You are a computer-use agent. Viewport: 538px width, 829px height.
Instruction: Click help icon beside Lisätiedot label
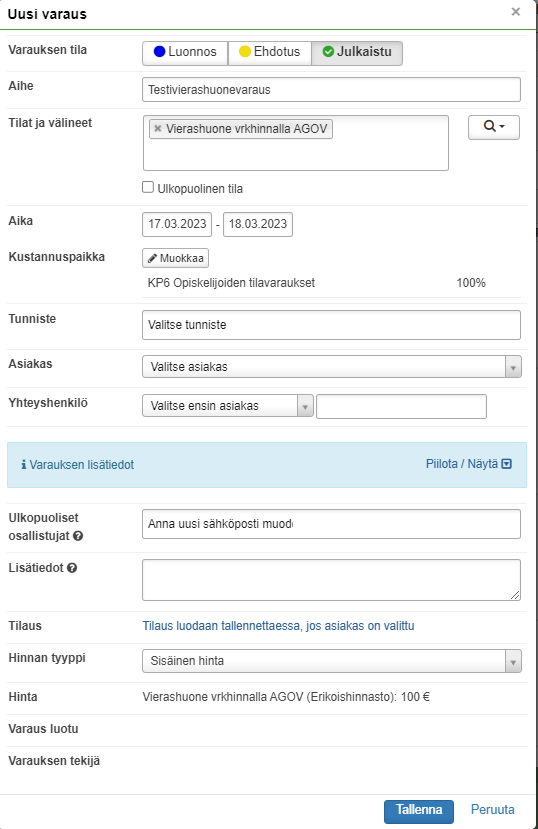[x=72, y=568]
